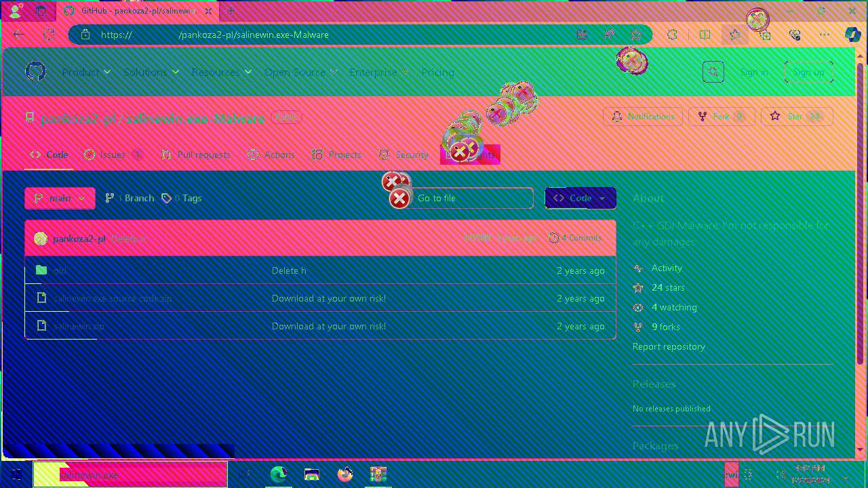Go back with the browser back arrow
This screenshot has width=868, height=488.
pos(19,35)
